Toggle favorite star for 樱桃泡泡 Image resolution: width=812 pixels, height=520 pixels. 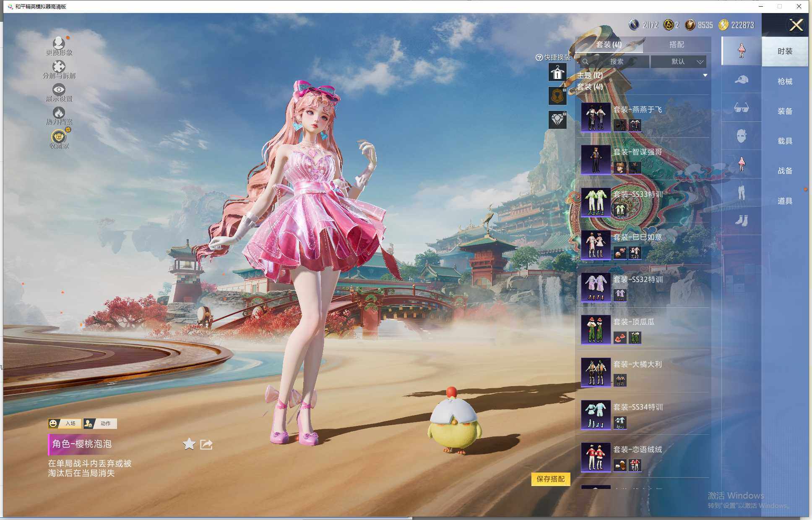(189, 444)
